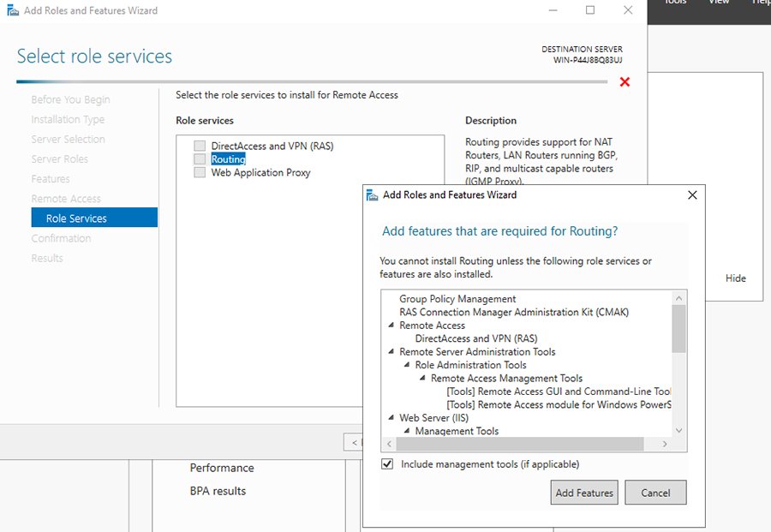Click the features list scroll-down arrow
771x532 pixels.
click(x=678, y=430)
